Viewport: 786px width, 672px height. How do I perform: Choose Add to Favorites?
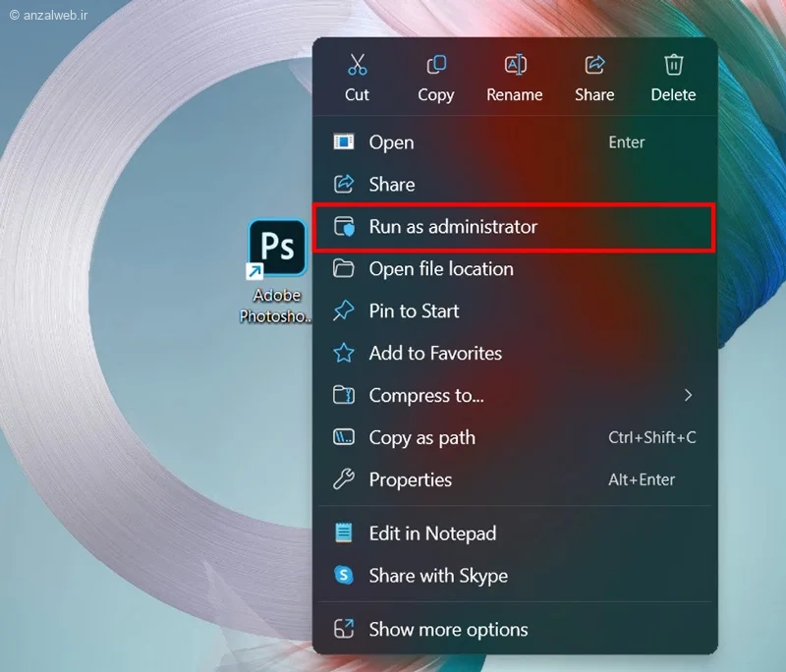pyautogui.click(x=515, y=354)
